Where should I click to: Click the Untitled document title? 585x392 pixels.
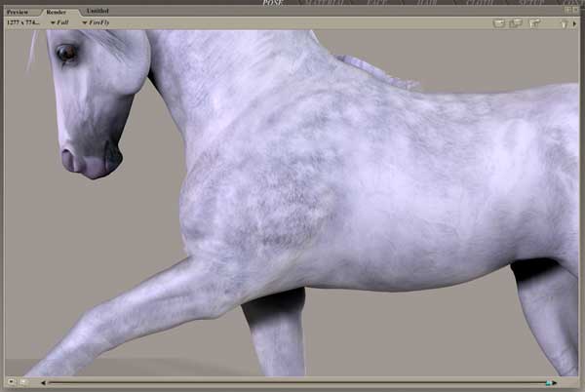[97, 11]
